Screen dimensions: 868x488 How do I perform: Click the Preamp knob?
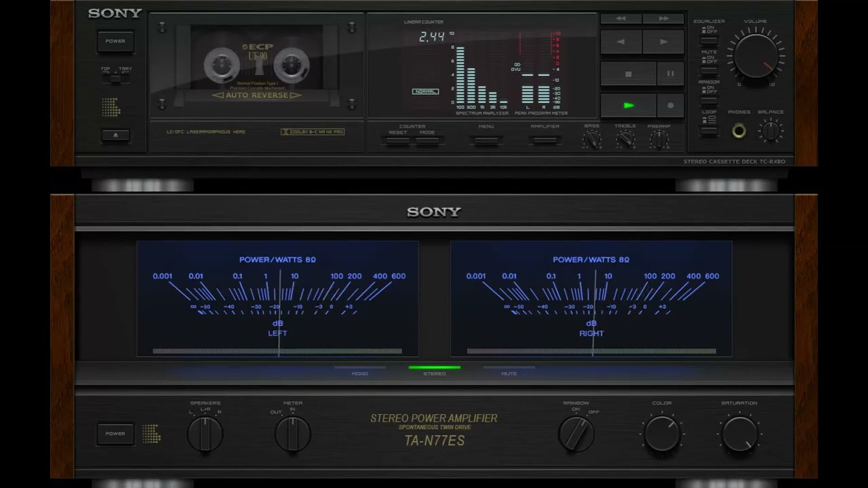pyautogui.click(x=658, y=140)
